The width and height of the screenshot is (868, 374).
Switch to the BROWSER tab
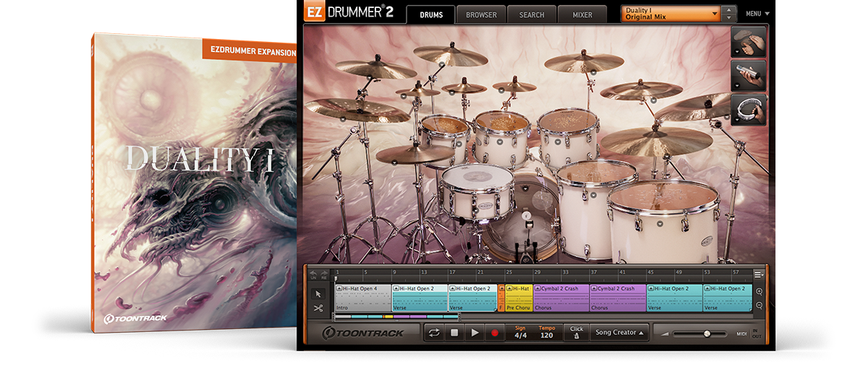pyautogui.click(x=481, y=14)
